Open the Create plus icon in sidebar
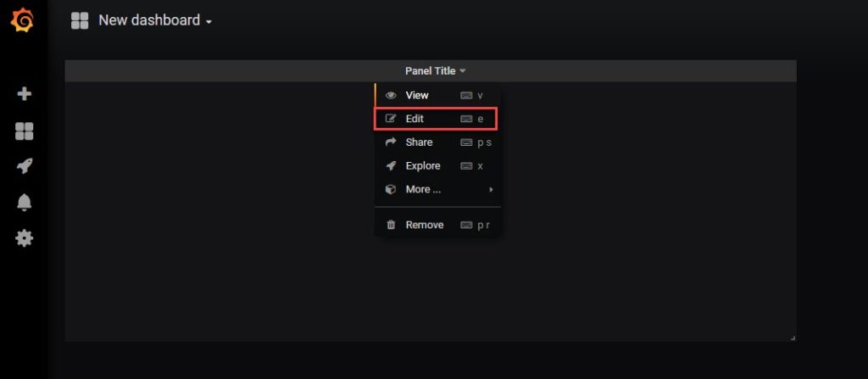 pyautogui.click(x=25, y=93)
